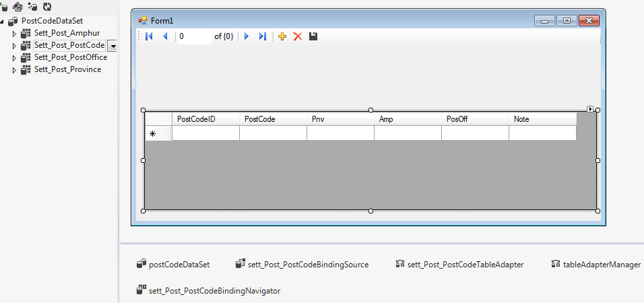Click the Save Data floppy icon
644x303 pixels.
(x=313, y=36)
